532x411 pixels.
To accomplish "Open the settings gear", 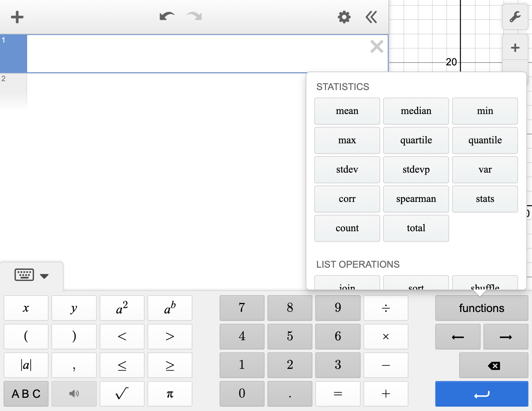I will click(343, 17).
